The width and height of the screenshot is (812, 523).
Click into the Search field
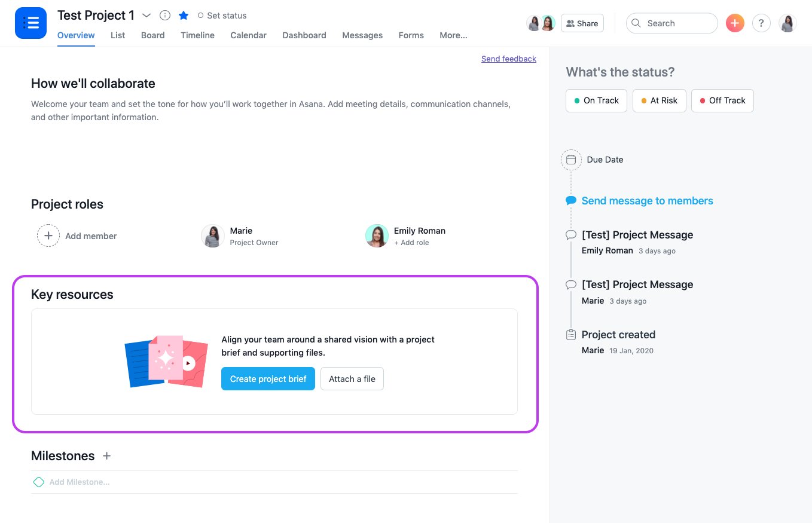pos(671,23)
